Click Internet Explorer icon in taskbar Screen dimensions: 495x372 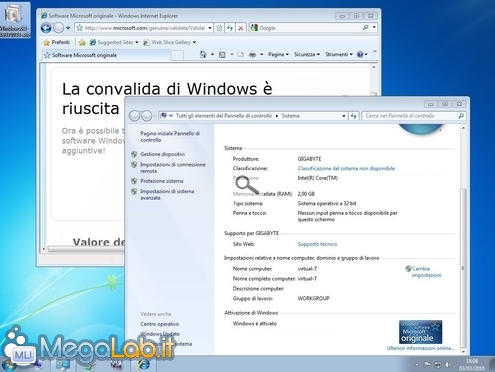[x=143, y=364]
